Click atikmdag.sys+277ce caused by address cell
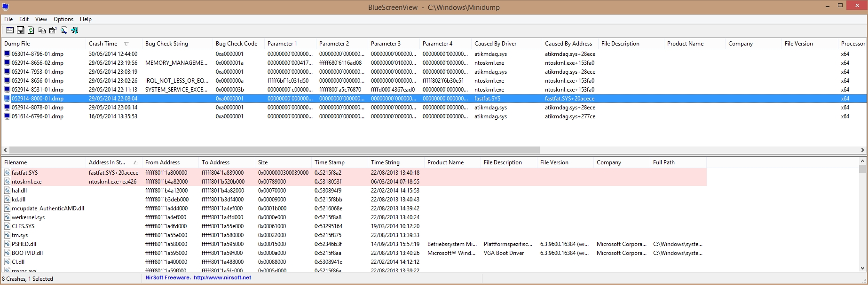 (570, 116)
